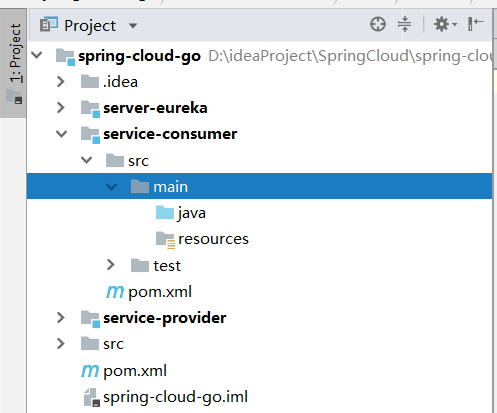Click the blue java source folder icon
Viewport: 497px width, 413px height.
165,212
